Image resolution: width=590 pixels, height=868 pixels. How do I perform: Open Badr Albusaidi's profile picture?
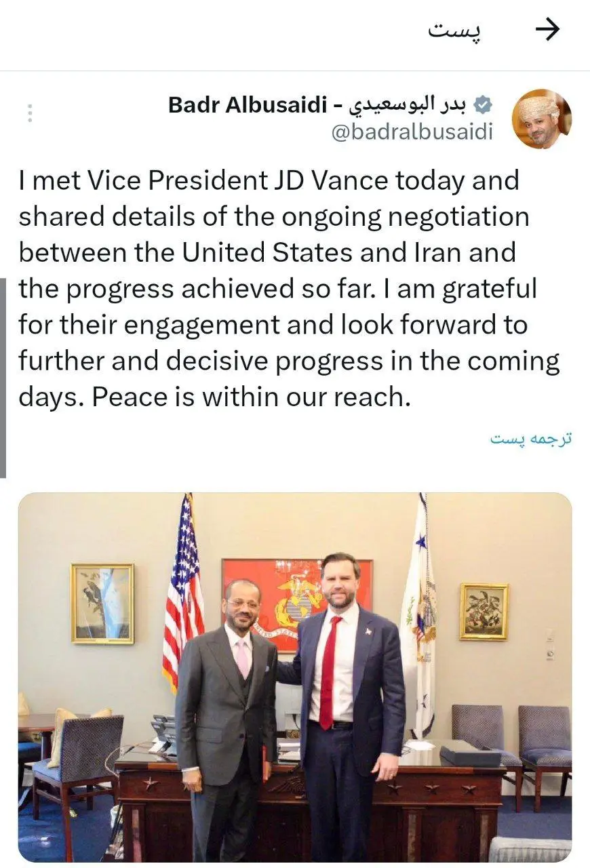tap(541, 119)
